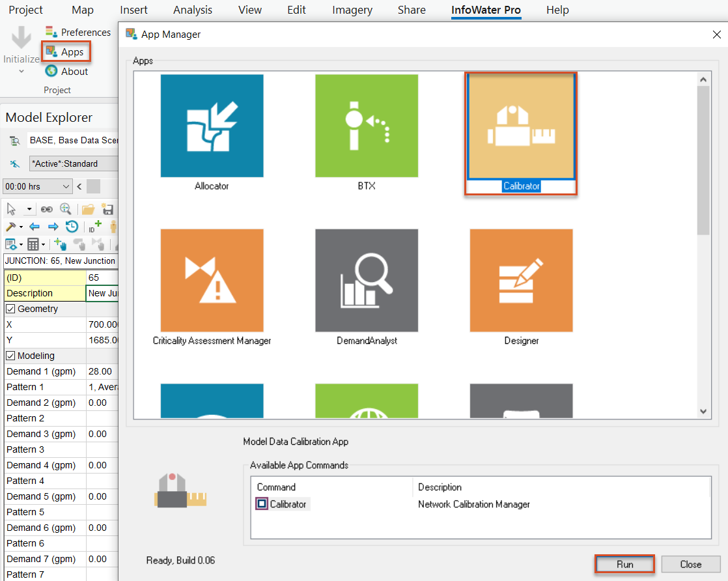Screen dimensions: 728x581
Task: Open the select tool dropdown arrow
Action: 29,210
